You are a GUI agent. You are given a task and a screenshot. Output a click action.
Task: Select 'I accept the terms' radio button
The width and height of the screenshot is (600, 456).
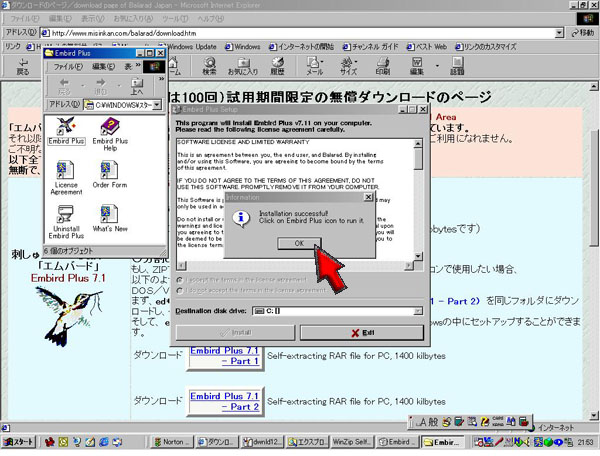click(179, 280)
